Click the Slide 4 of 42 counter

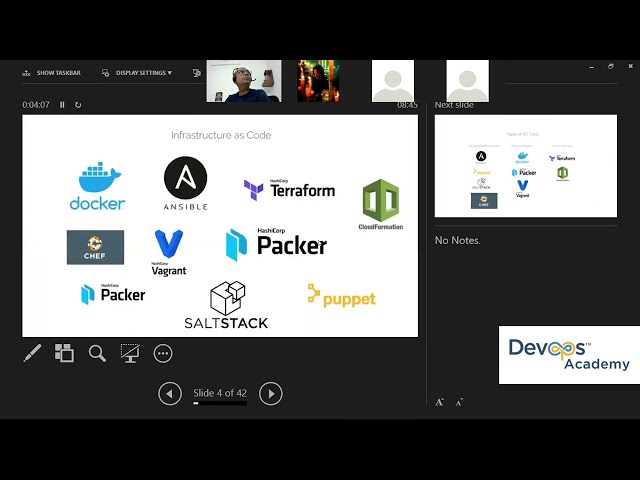tap(220, 393)
